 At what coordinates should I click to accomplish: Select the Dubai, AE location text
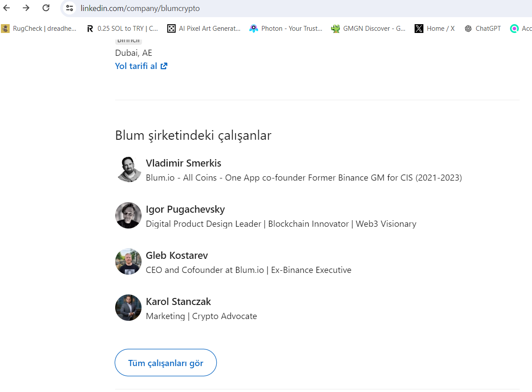click(x=134, y=53)
